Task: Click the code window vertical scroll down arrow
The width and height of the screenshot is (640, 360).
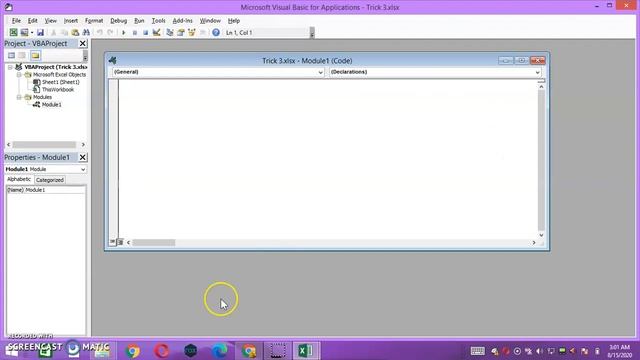Action: click(x=541, y=235)
